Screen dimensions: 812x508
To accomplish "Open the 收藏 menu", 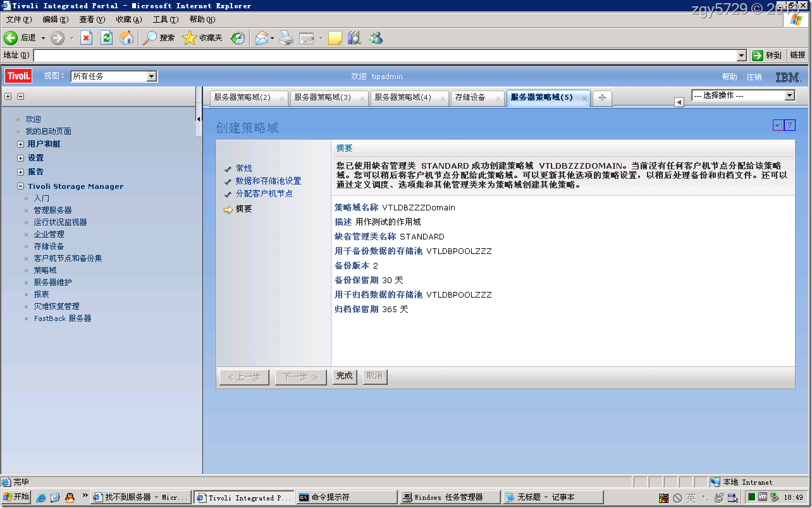I will [129, 20].
